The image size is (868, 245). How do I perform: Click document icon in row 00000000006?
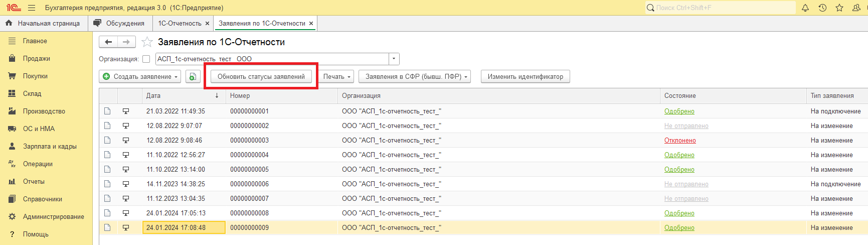pyautogui.click(x=107, y=184)
